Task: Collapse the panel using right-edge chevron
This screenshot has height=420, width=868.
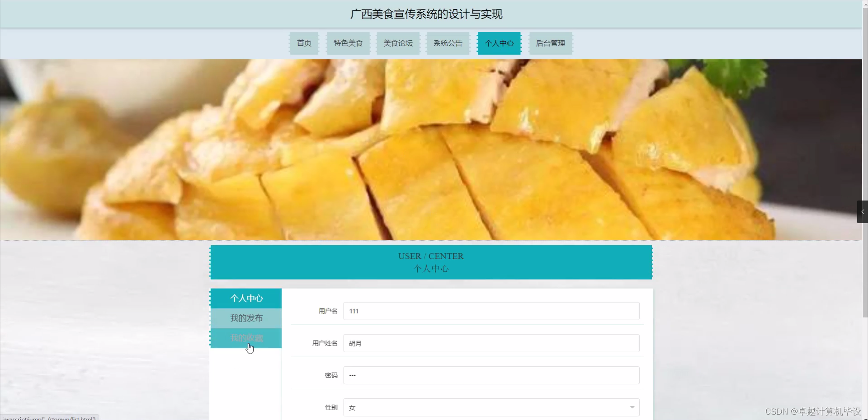Action: [x=863, y=211]
